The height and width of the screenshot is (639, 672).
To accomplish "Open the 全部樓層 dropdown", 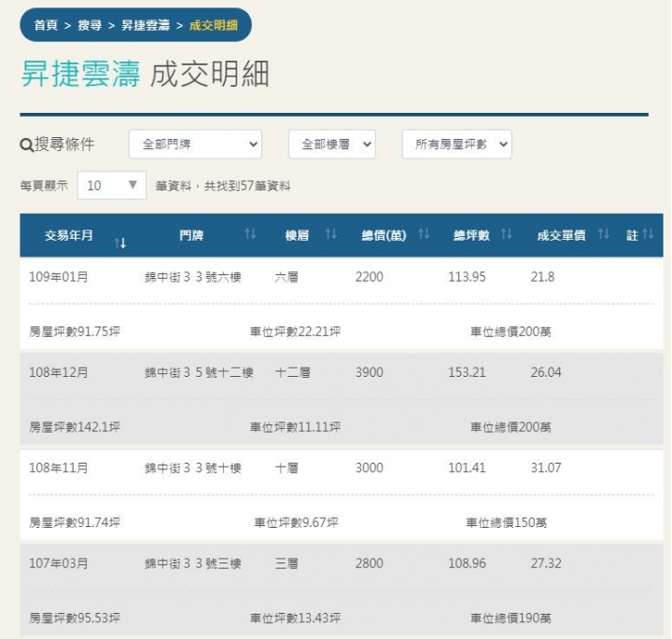I will 332,145.
